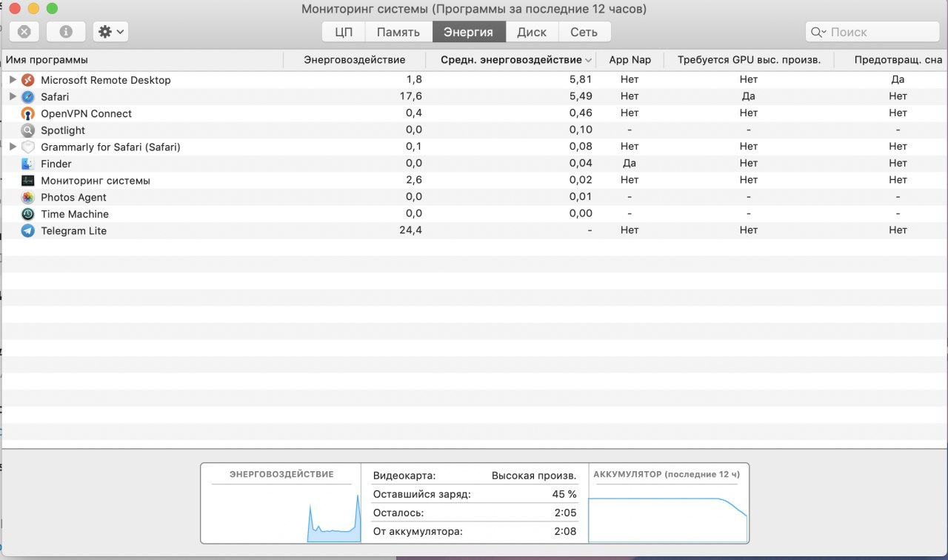Expand the Safari process group
Screen dimensions: 948x560
pos(13,96)
